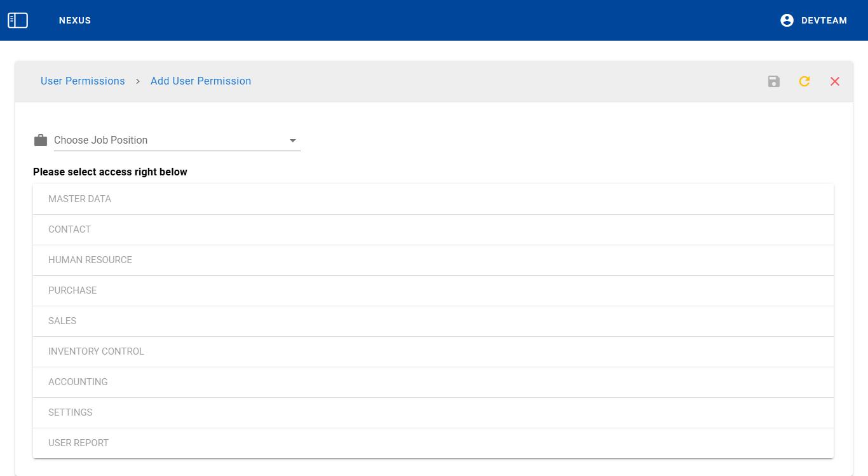Go to User Permissions breadcrumb link
Viewport: 868px width, 476px height.
click(83, 81)
